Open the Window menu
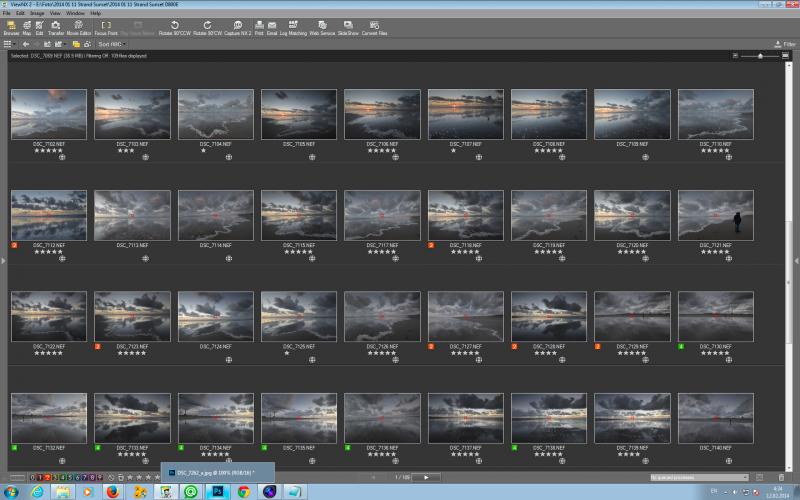The image size is (800, 500). (76, 13)
